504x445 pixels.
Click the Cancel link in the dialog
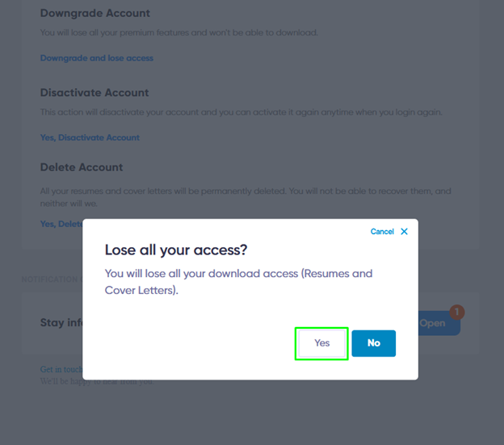pos(382,232)
